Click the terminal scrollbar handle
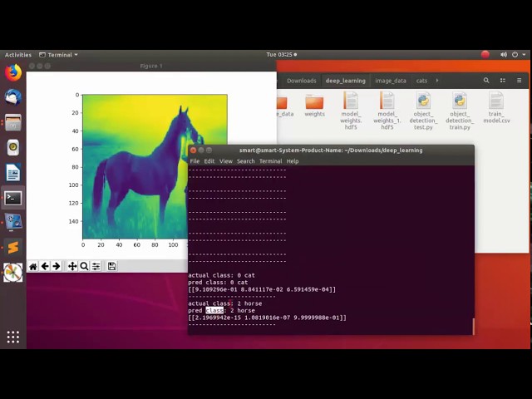Viewport: 532px width, 399px height. [473, 326]
